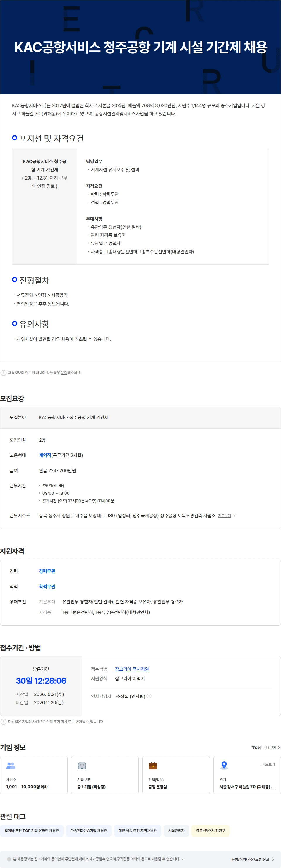Click the 계약직 employment type text
The image size is (281, 868).
pos(45,455)
